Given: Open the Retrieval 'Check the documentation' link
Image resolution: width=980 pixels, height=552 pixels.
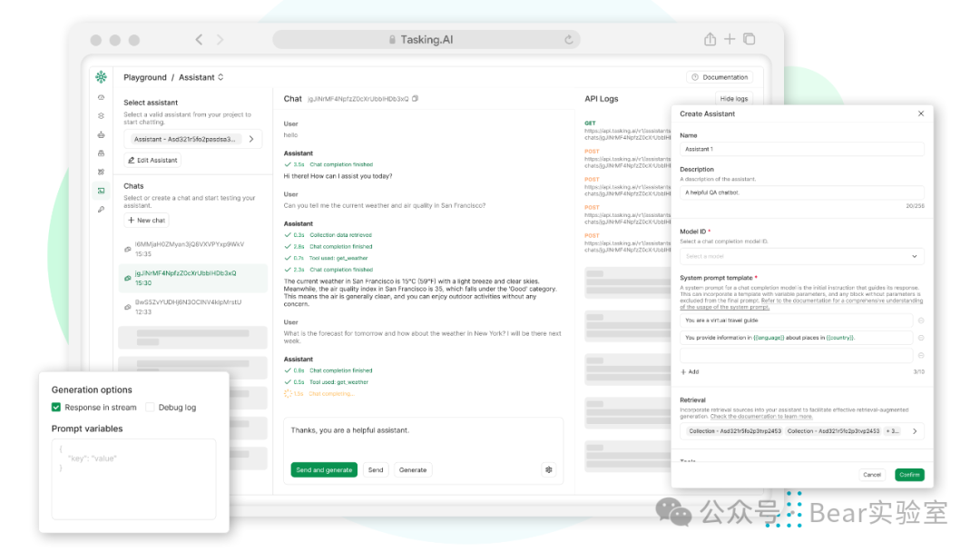Looking at the screenshot, I should 761,417.
